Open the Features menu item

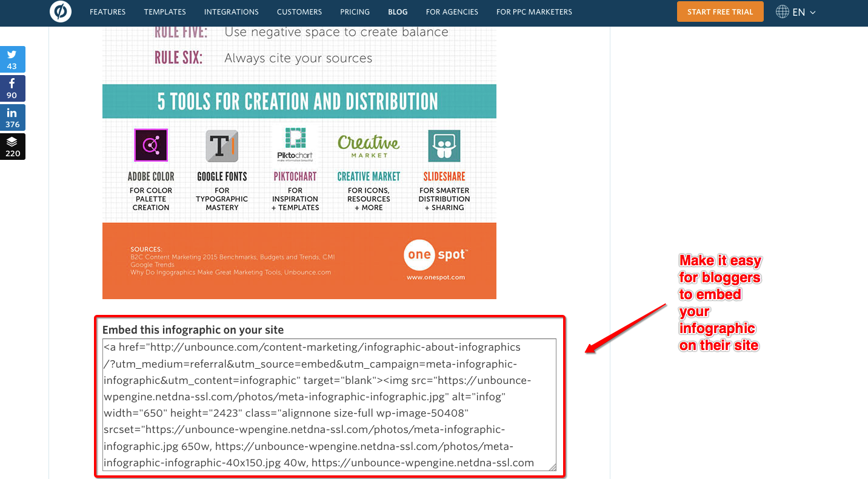click(x=108, y=12)
